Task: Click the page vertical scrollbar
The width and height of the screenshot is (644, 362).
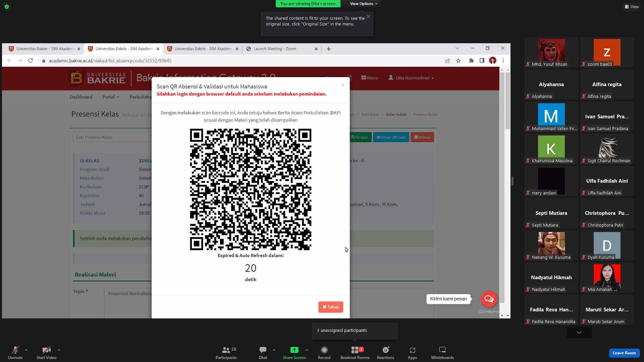Action: pyautogui.click(x=507, y=101)
